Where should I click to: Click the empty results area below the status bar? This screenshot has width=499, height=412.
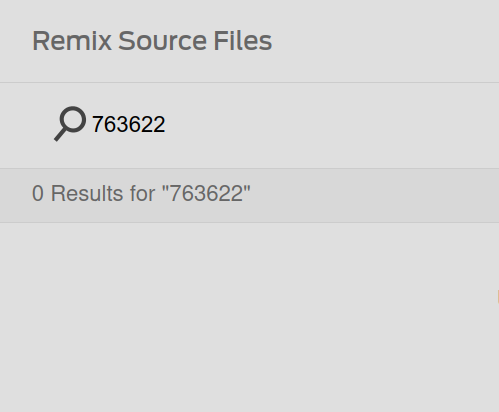tap(249, 317)
